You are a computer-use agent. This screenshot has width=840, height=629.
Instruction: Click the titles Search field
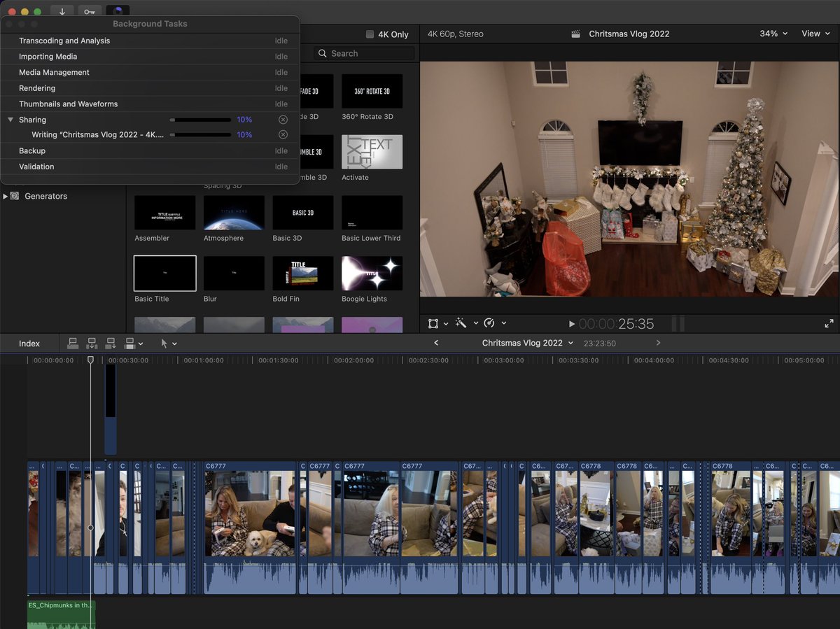coord(363,53)
